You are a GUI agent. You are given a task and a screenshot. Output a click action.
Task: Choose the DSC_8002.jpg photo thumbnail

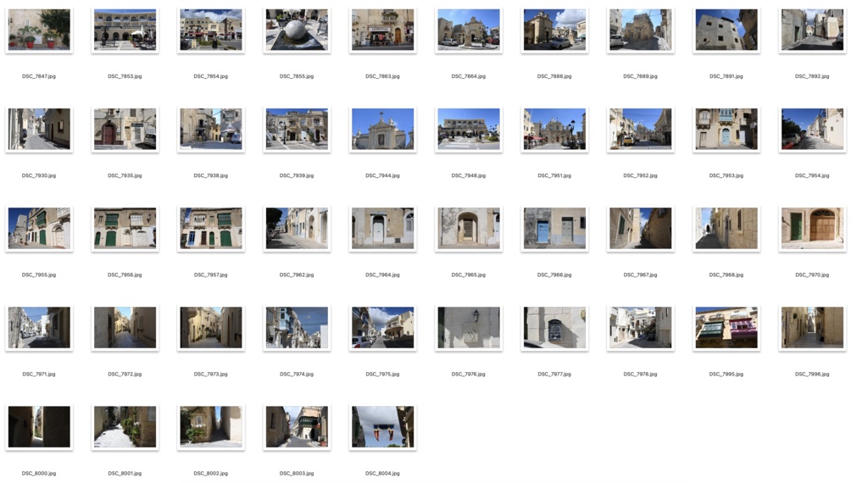click(x=211, y=426)
